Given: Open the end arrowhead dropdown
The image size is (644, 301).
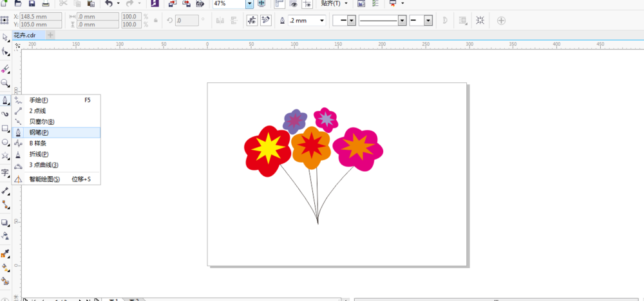Looking at the screenshot, I should [428, 21].
